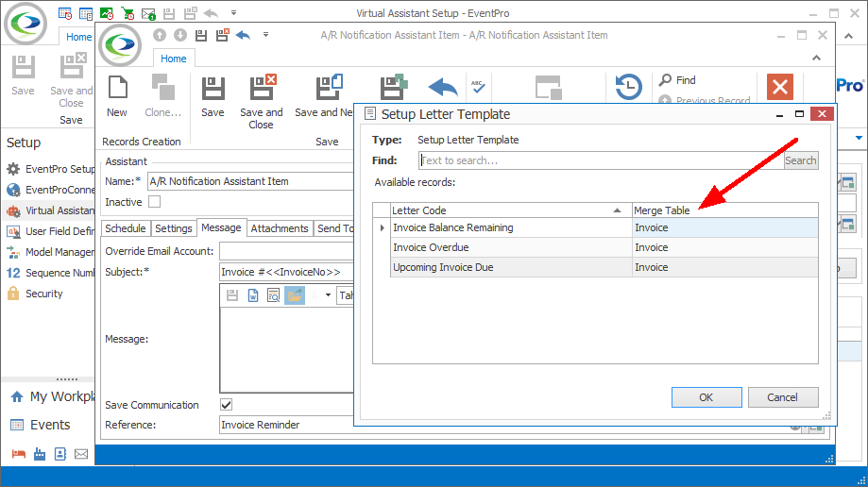Open My Workplace navigation group
868x487 pixels.
53,396
